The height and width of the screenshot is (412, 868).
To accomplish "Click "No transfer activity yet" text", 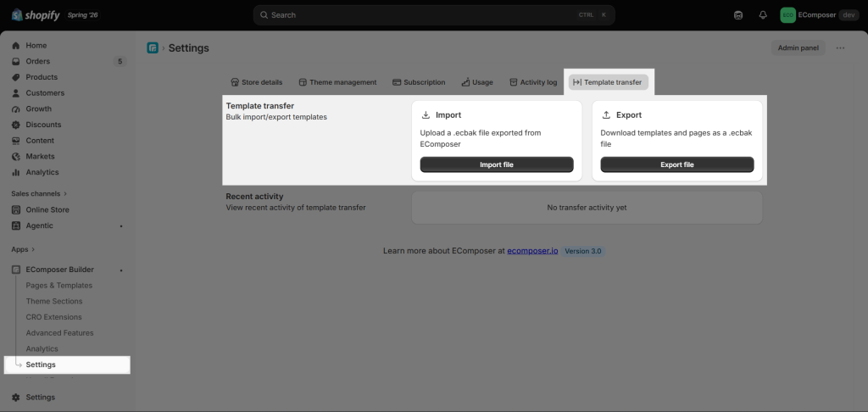I will tap(587, 208).
